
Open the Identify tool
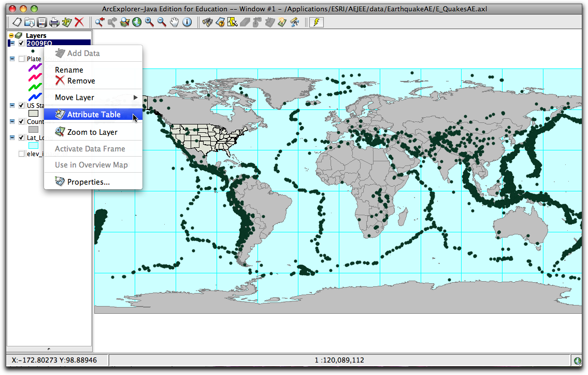187,22
